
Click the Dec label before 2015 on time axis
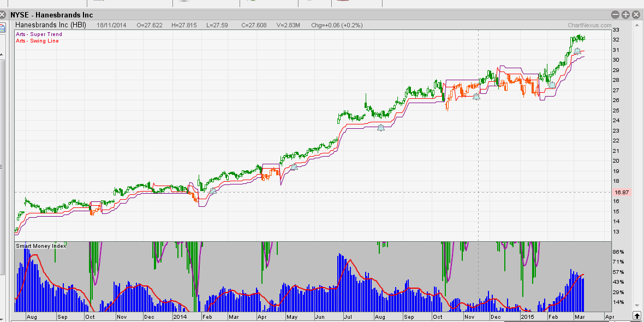[x=496, y=317]
